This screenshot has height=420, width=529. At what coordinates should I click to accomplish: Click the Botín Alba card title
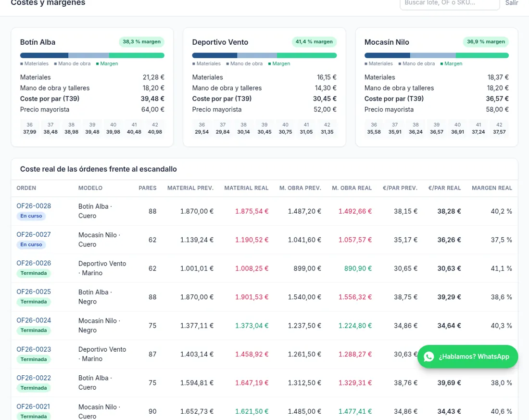tap(38, 42)
